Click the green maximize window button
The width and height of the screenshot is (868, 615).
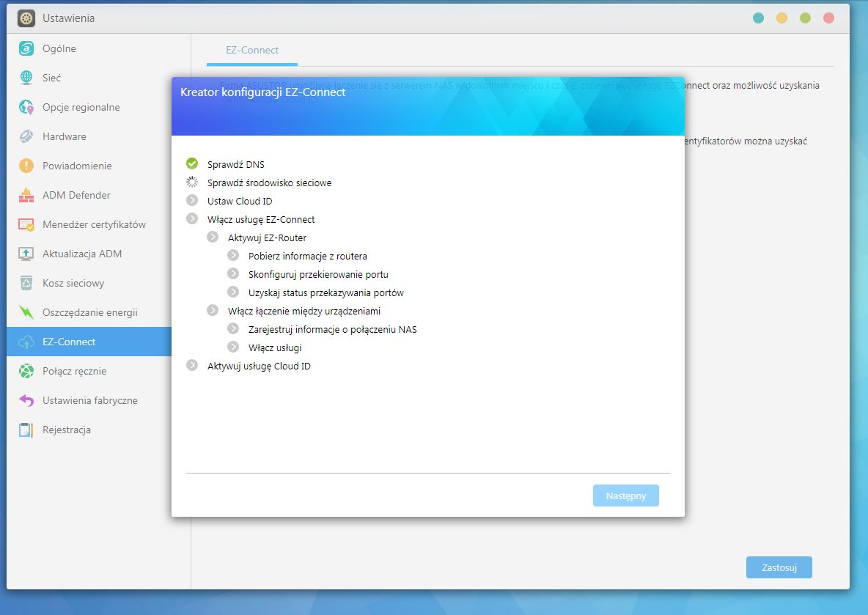[806, 18]
